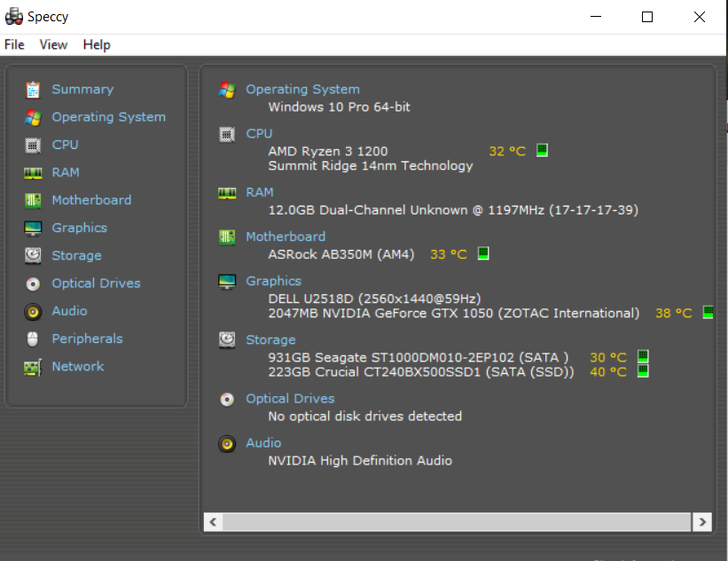Select the Motherboard icon in sidebar
Screen dimensions: 728x561
(x=33, y=200)
